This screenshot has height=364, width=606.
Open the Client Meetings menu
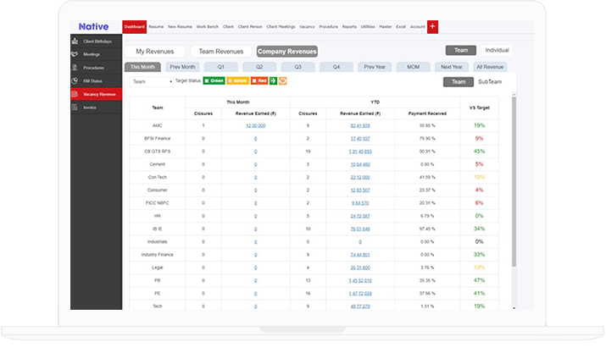[x=281, y=26]
